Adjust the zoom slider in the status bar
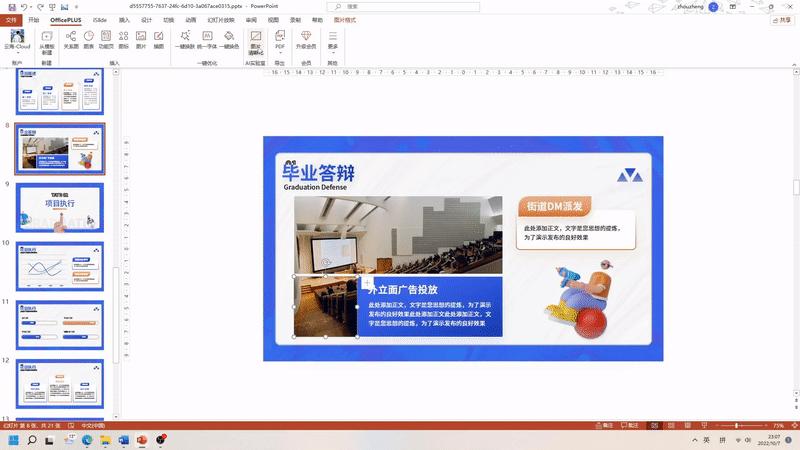800x450 pixels. point(736,425)
